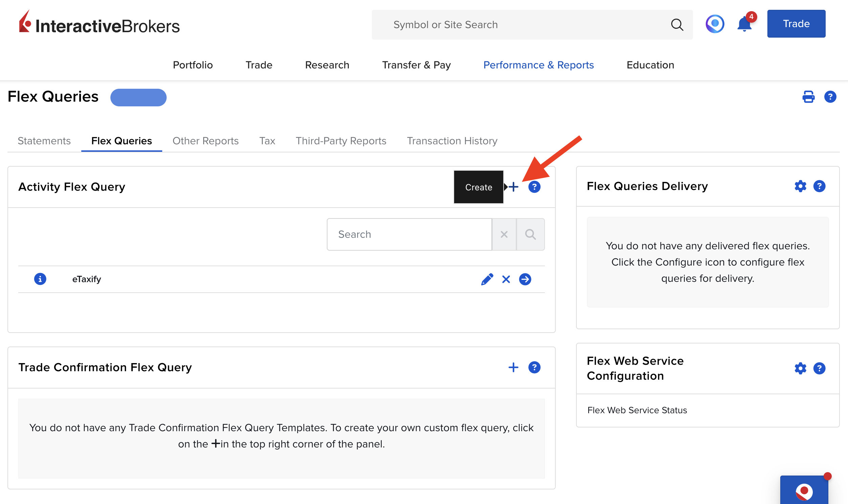Image resolution: width=848 pixels, height=504 pixels.
Task: Switch to the Third-Party Reports tab
Action: coord(341,141)
